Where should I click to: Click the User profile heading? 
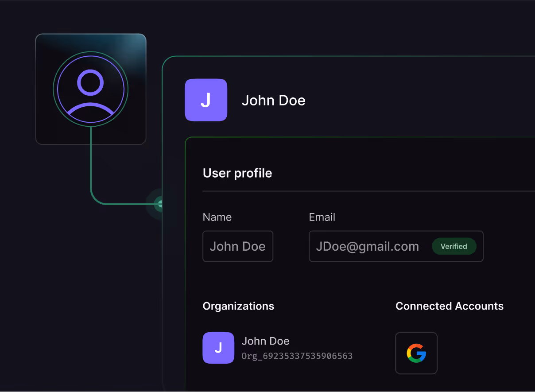(x=237, y=173)
